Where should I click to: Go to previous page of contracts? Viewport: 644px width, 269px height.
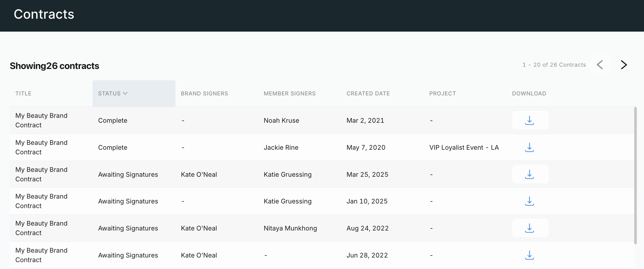(x=600, y=65)
